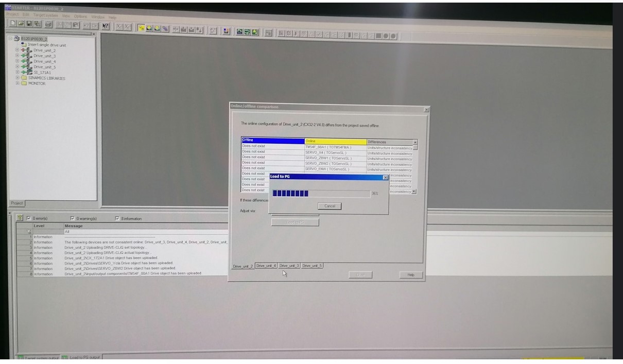This screenshot has width=623, height=364.
Task: Close the Load to PG progress dialog
Action: pos(385,178)
